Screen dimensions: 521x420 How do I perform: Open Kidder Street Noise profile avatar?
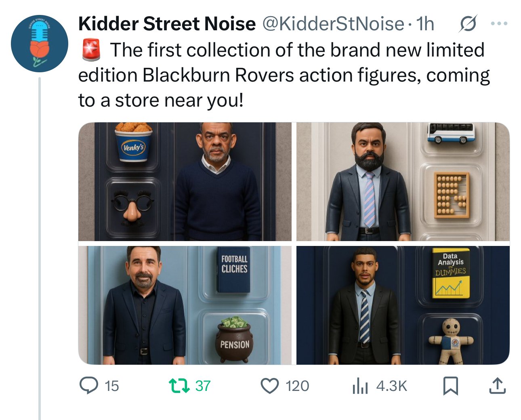click(x=40, y=44)
